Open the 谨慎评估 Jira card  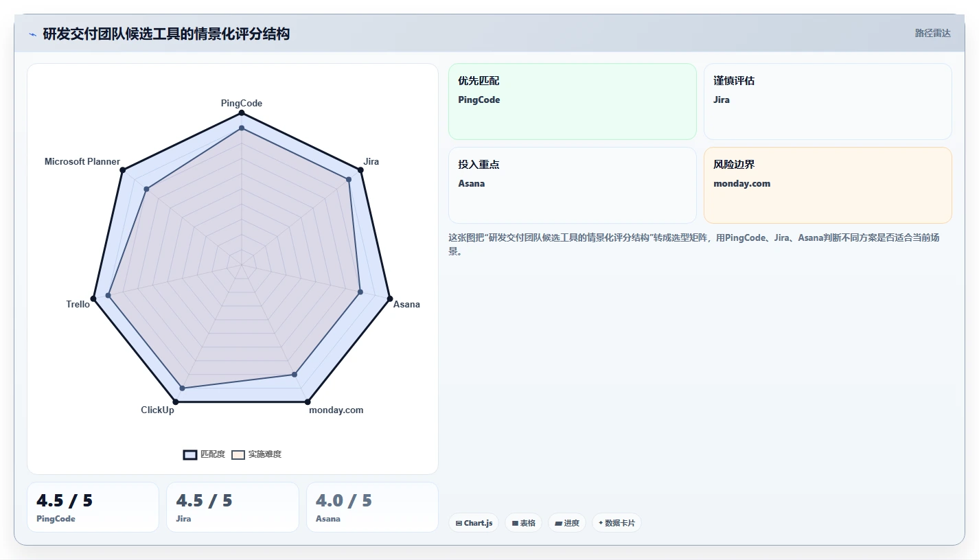pyautogui.click(x=828, y=102)
